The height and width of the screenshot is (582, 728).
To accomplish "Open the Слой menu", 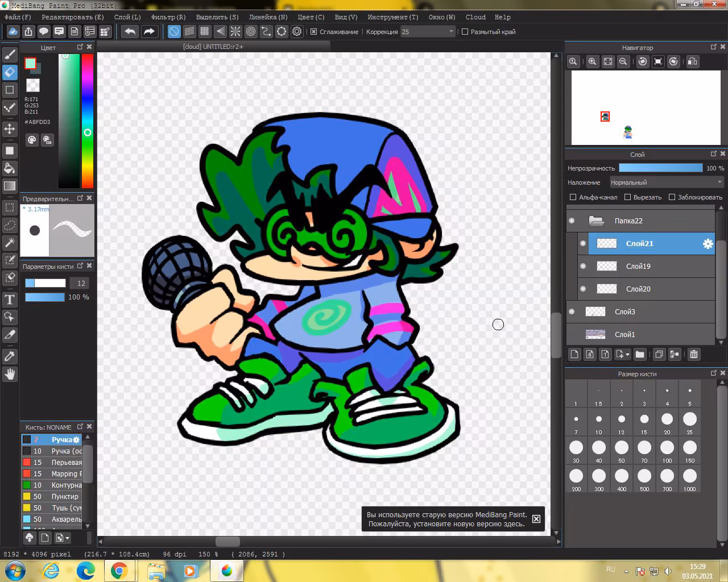I will (x=127, y=17).
